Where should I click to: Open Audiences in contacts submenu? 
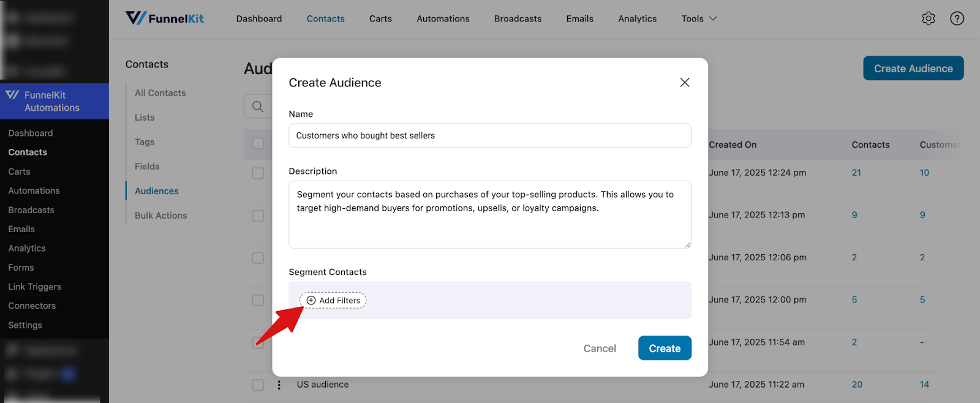click(157, 190)
